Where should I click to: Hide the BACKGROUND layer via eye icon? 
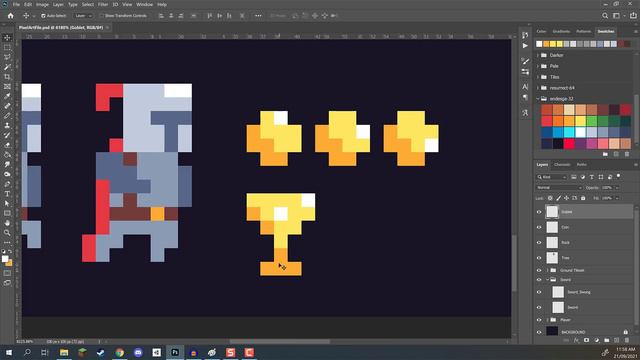point(539,332)
